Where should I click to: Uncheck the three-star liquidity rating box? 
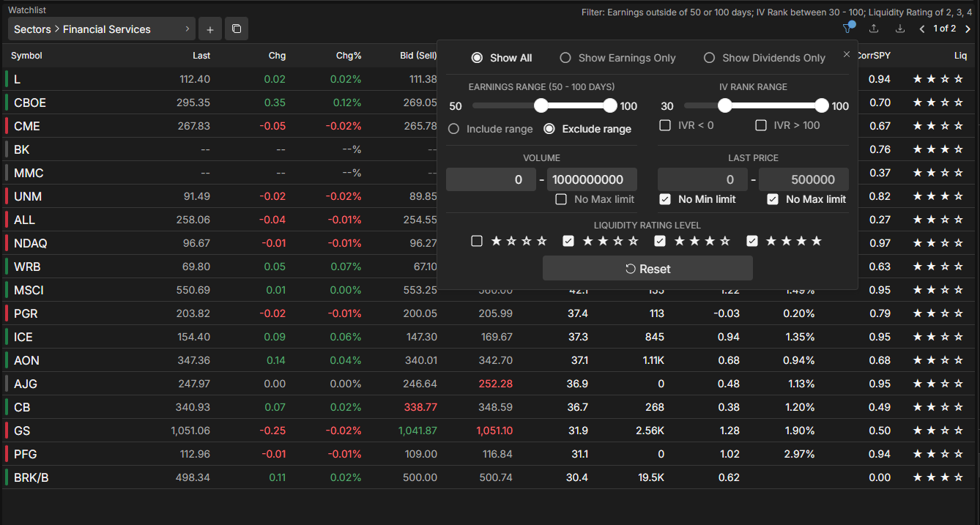coord(660,241)
